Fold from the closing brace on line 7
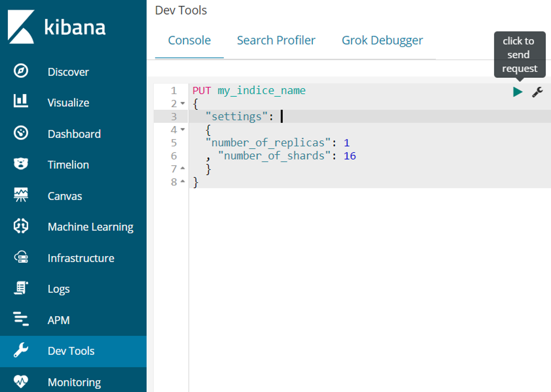 click(x=183, y=168)
